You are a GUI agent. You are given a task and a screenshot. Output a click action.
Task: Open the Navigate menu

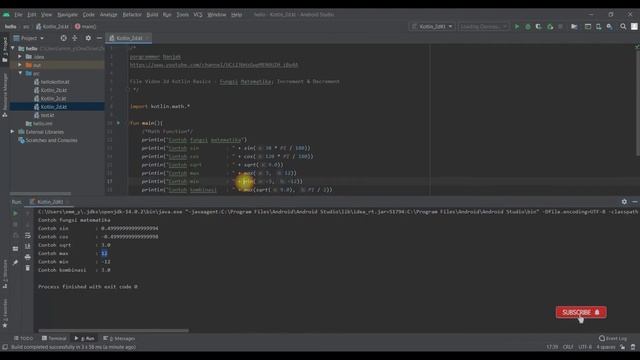click(x=67, y=14)
